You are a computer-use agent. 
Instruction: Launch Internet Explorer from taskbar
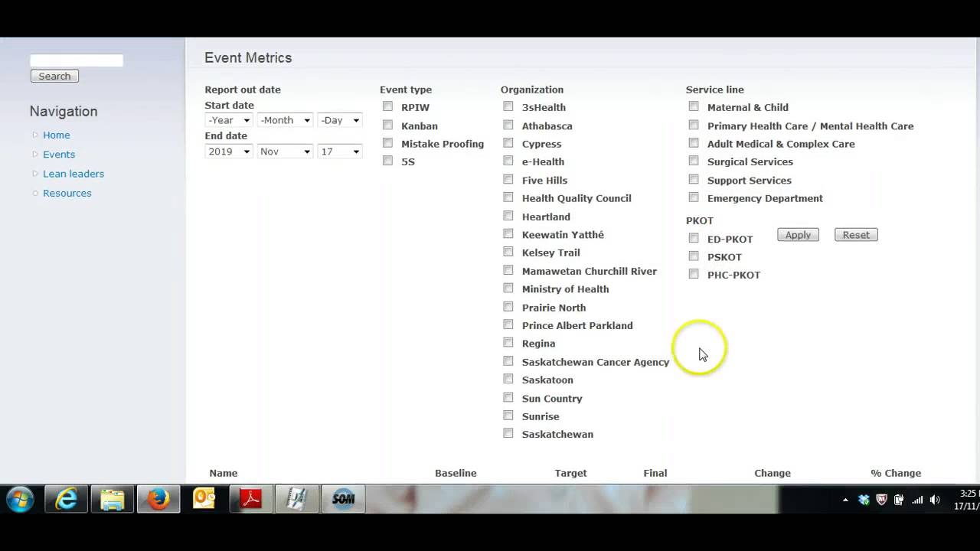click(x=67, y=500)
